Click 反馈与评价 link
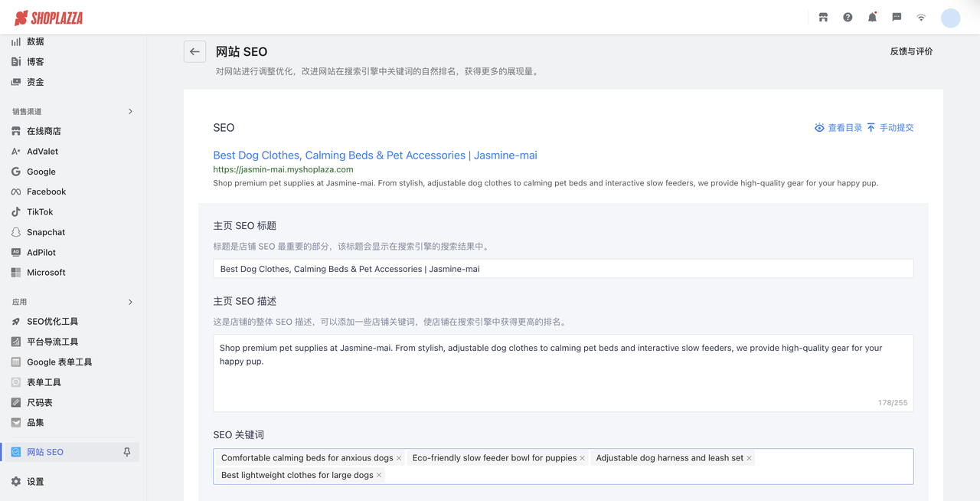Image resolution: width=980 pixels, height=501 pixels. (x=911, y=51)
